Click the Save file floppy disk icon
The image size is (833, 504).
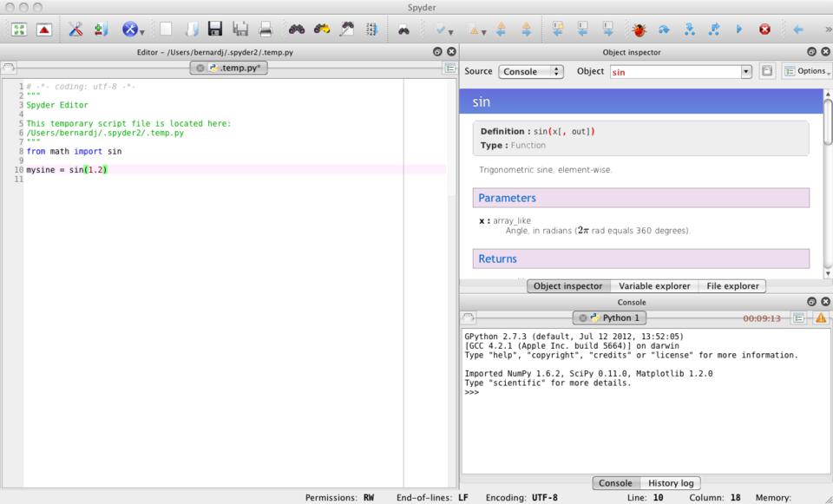click(x=217, y=29)
